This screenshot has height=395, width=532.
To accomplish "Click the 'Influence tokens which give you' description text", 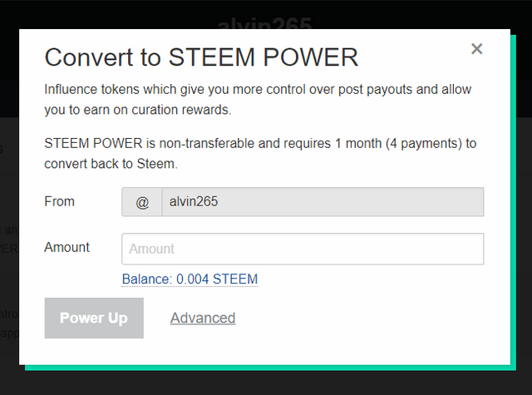I will coord(258,100).
